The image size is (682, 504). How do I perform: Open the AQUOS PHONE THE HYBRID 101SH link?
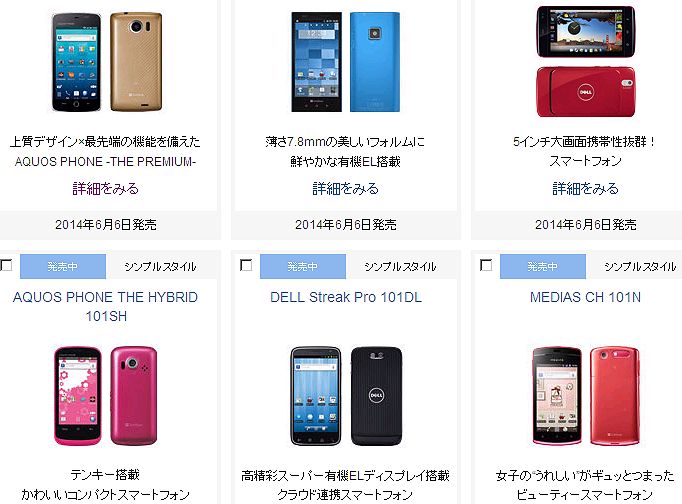(x=106, y=307)
